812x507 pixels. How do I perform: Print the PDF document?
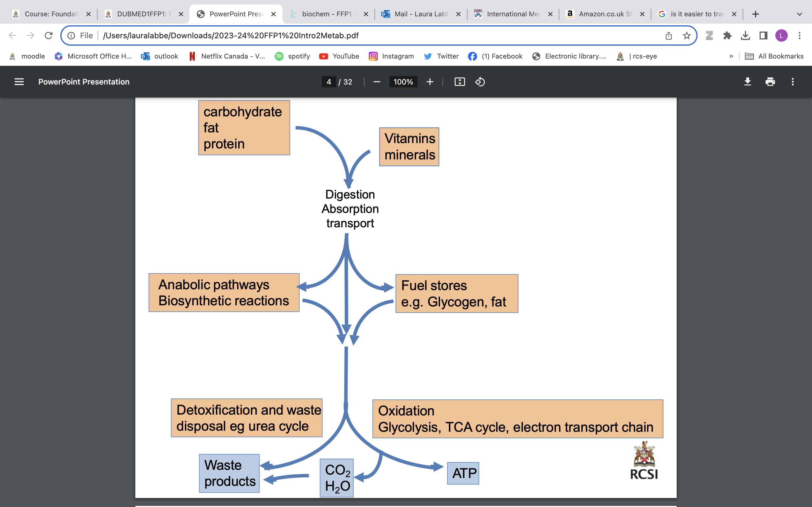click(770, 81)
